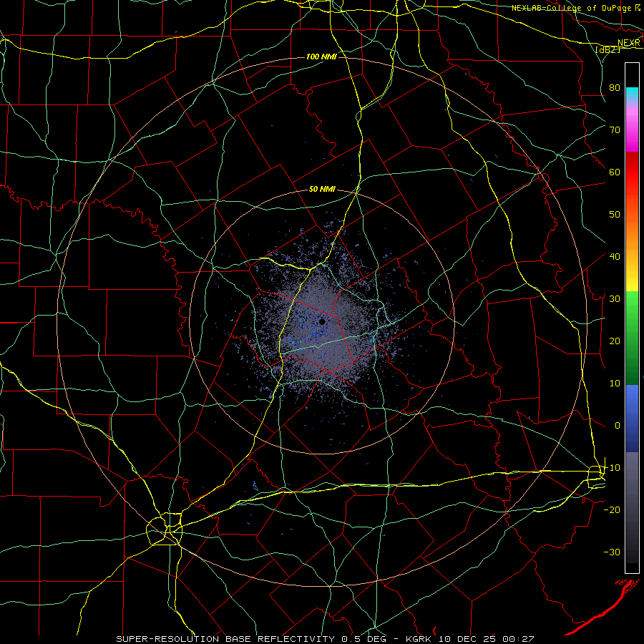Image resolution: width=644 pixels, height=644 pixels.
Task: Click the cyan segment of the reflectivity color bar
Action: click(632, 93)
